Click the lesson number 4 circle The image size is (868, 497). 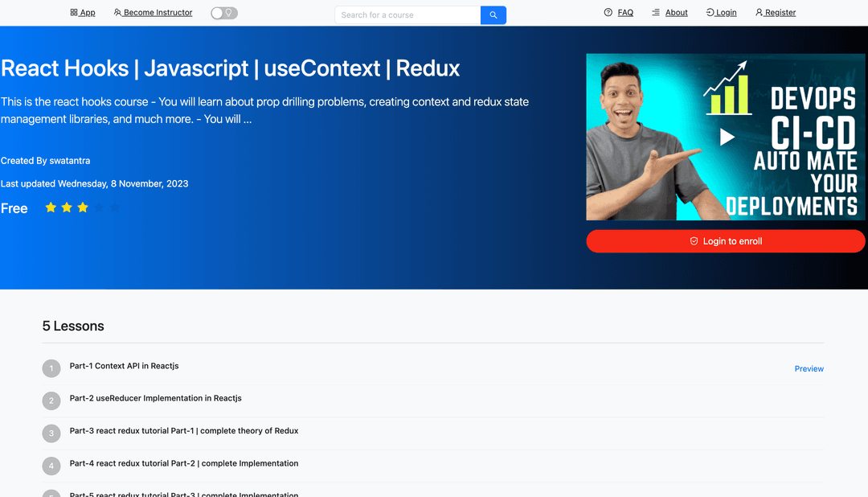(51, 466)
